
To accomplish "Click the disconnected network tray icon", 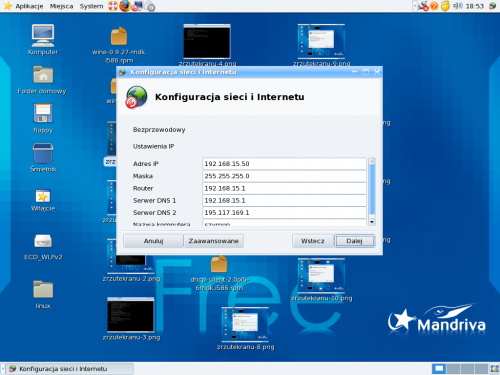I will click(423, 6).
